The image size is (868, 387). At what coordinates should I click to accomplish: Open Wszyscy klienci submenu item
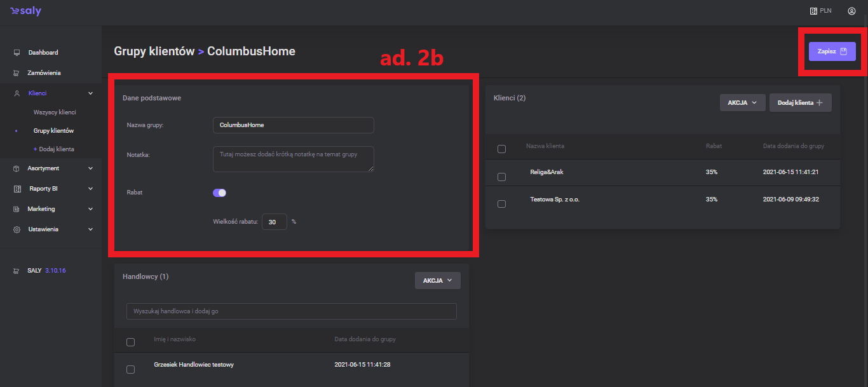55,112
